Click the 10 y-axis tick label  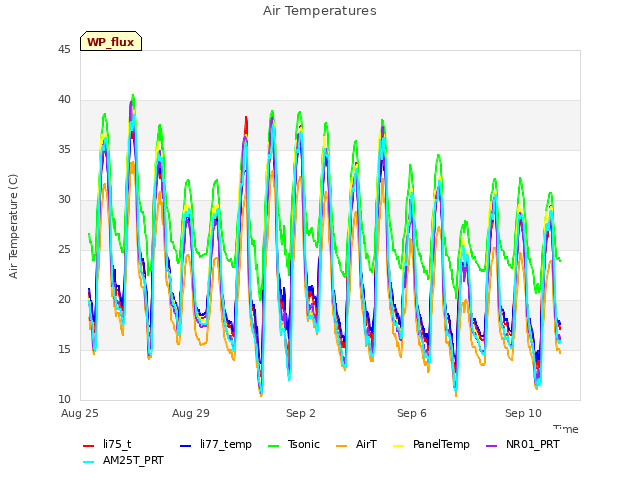coord(64,400)
